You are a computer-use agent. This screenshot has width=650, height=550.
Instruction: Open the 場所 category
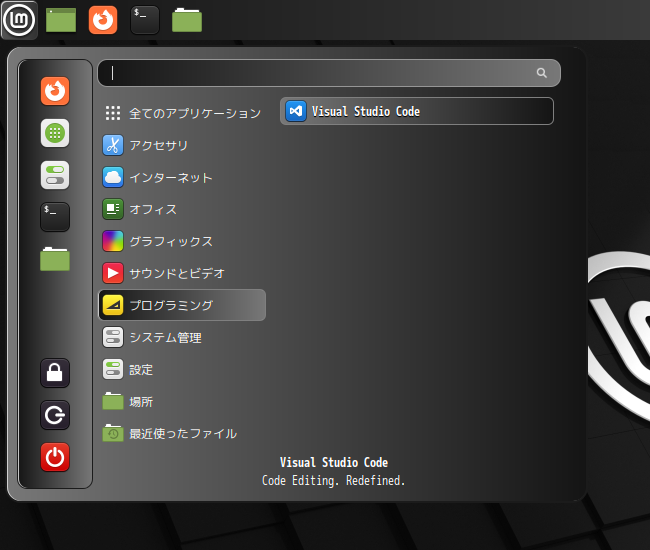(182, 401)
